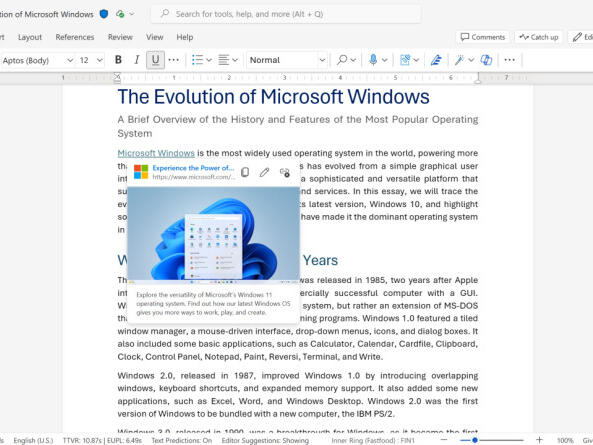Click the paragraph alignment icon
The image size is (593, 445).
224,60
